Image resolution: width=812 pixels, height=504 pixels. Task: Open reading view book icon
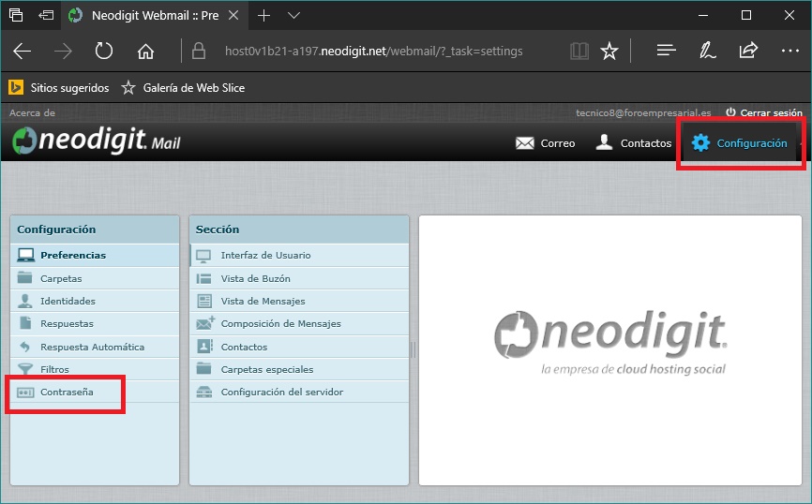(579, 51)
